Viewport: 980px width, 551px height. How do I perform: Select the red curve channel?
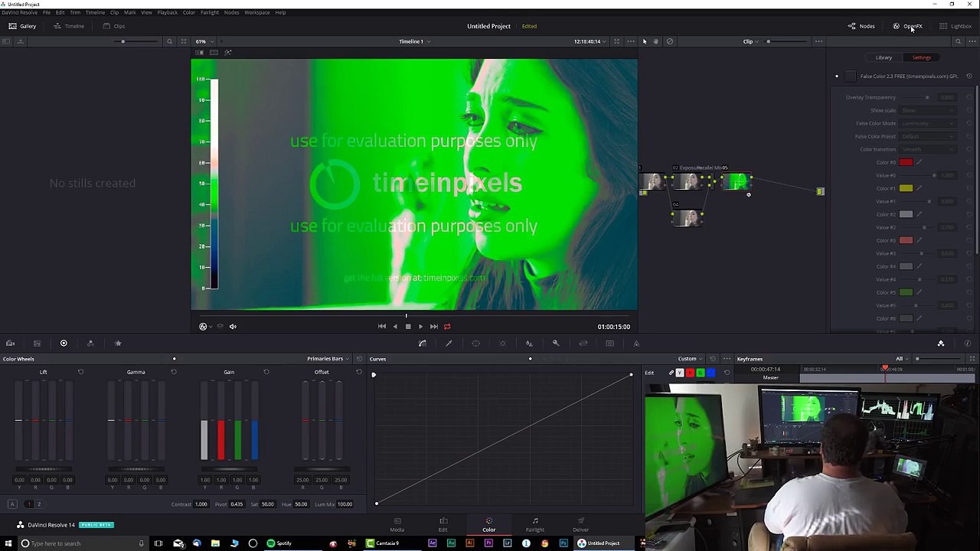(x=690, y=373)
